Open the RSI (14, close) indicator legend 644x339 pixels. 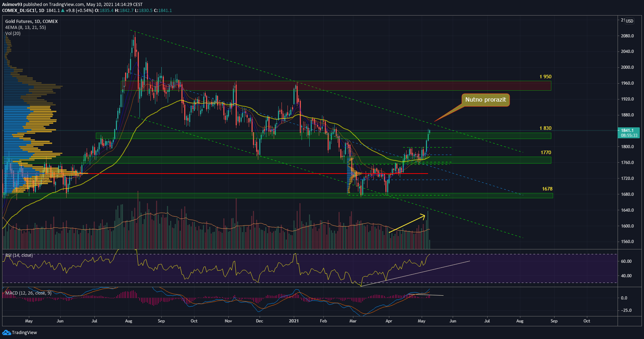point(19,255)
